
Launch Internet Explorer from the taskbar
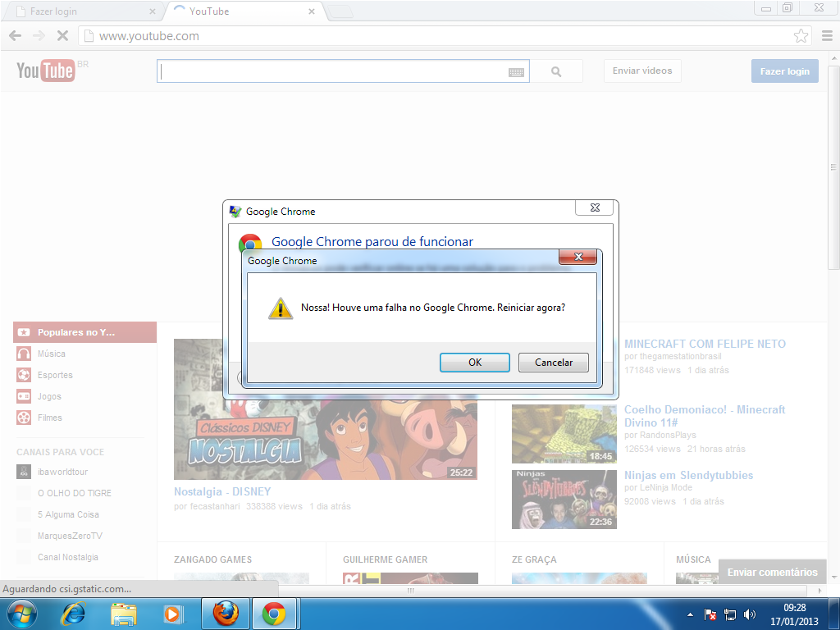73,614
